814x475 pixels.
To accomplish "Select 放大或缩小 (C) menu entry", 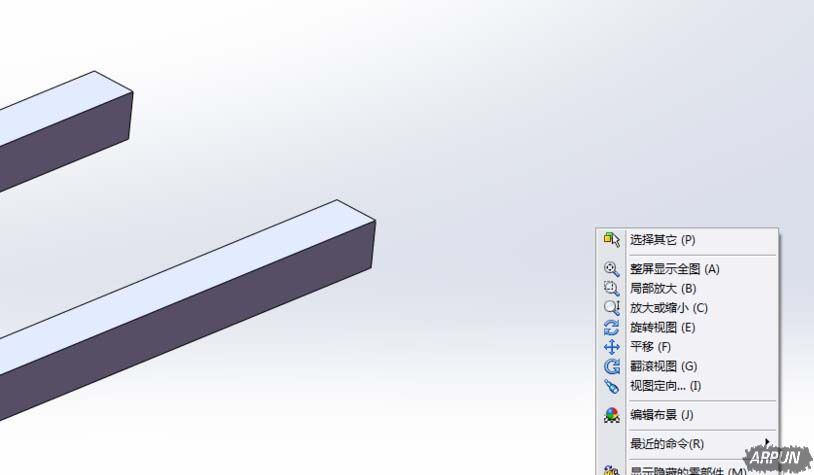I will 687,308.
